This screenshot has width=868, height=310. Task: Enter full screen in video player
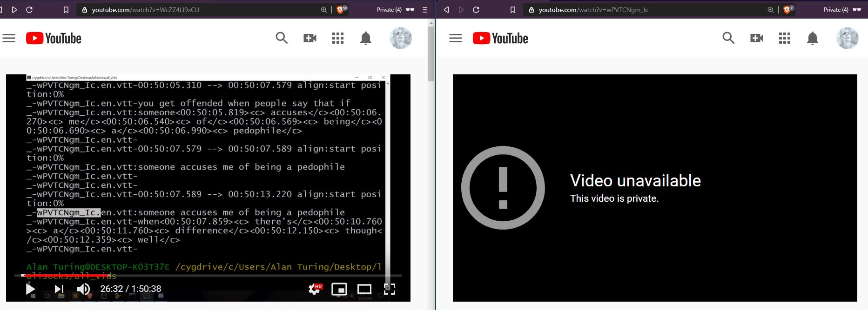[390, 289]
